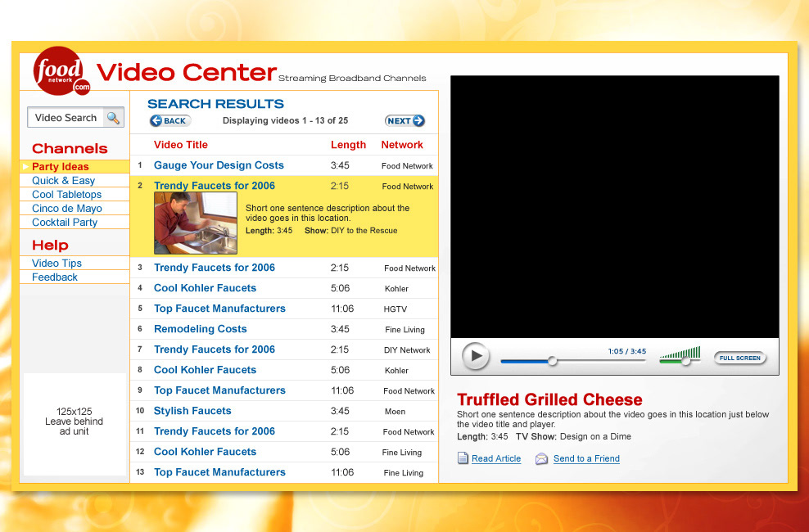The image size is (809, 532).
Task: Click the black video player screen
Action: tap(614, 207)
